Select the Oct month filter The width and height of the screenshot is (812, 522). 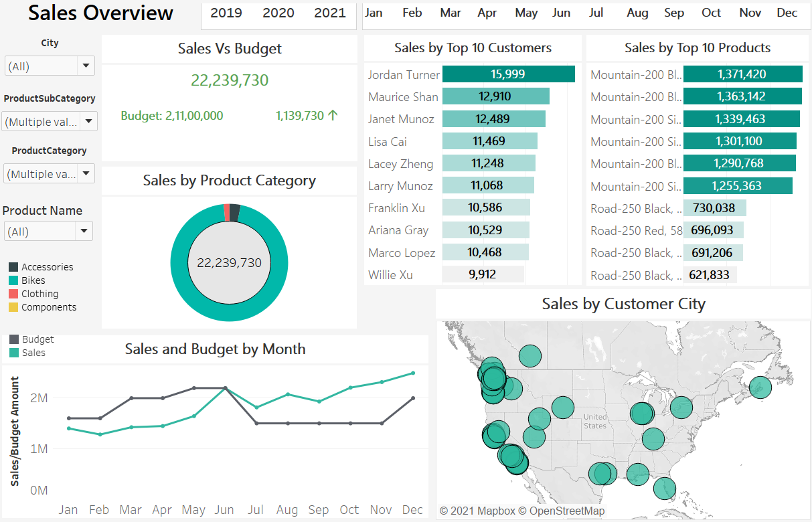pos(712,13)
